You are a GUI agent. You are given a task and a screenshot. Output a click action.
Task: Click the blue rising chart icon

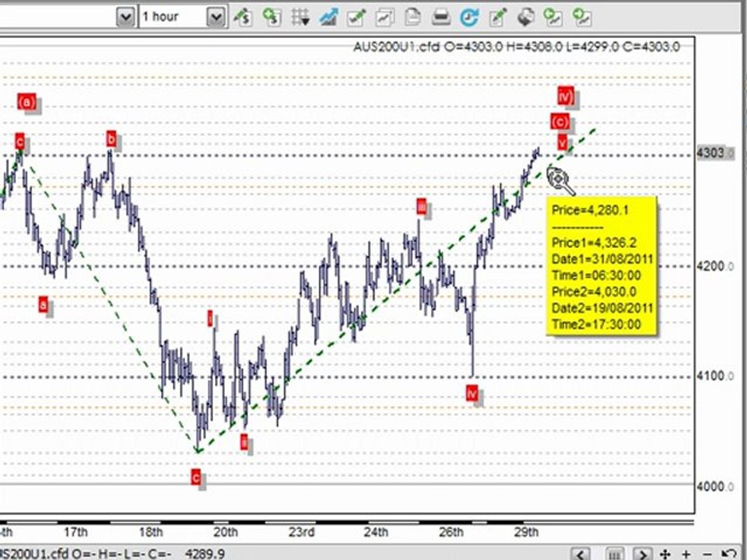pos(328,18)
